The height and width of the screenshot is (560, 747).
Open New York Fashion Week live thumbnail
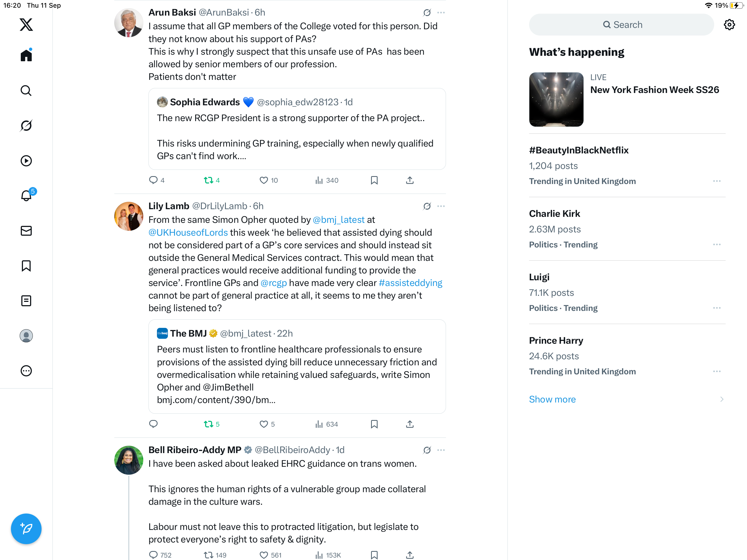click(x=556, y=100)
